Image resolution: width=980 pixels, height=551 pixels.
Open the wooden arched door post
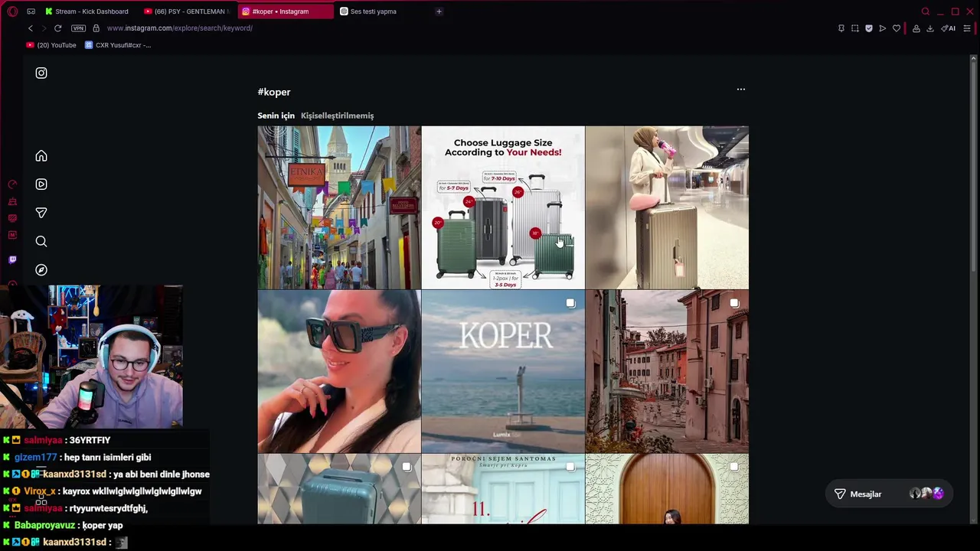(x=667, y=489)
